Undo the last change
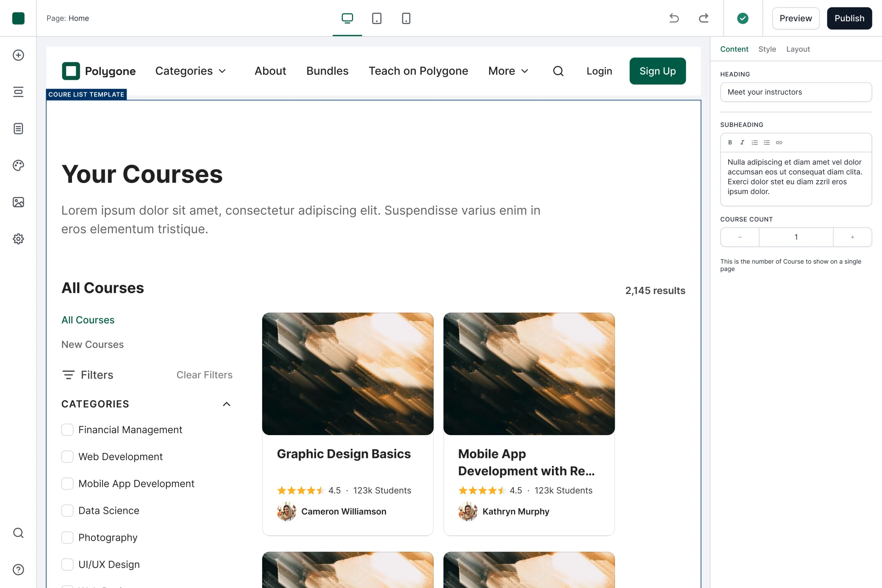Image resolution: width=882 pixels, height=588 pixels. [x=674, y=18]
